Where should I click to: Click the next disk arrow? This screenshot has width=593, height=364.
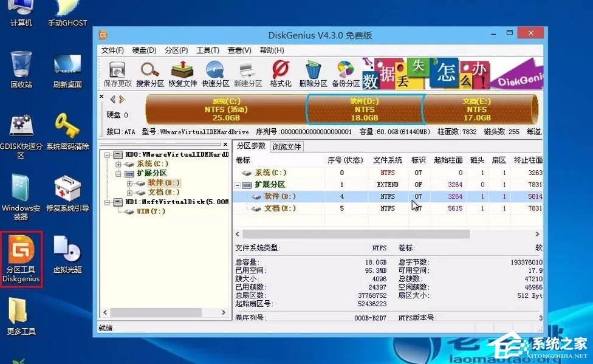tap(122, 100)
